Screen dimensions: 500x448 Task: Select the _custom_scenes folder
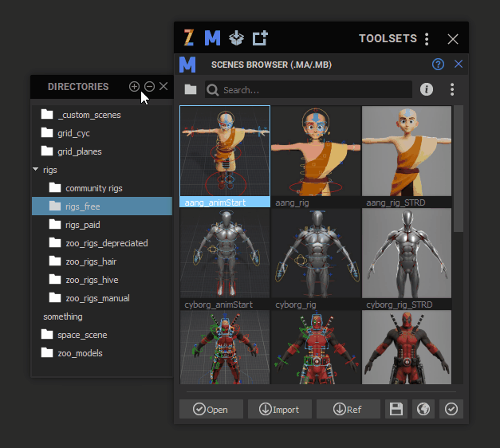[102, 115]
